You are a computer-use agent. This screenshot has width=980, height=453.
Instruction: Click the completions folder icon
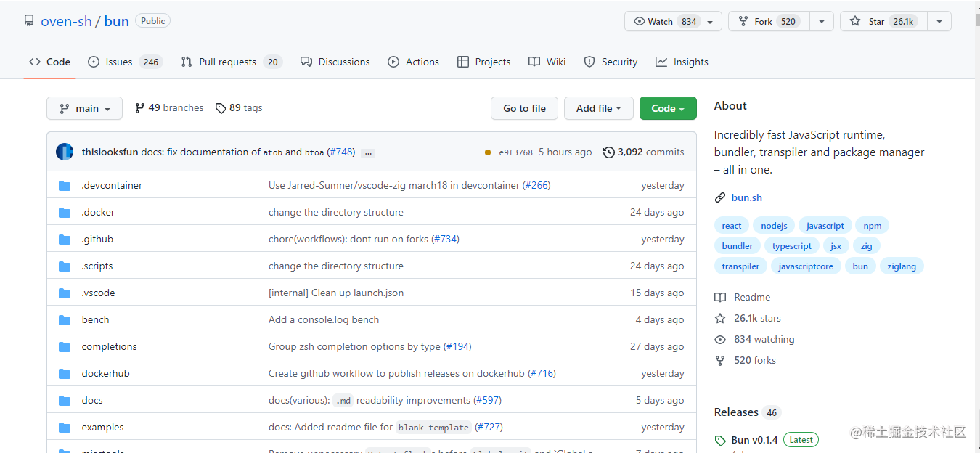pyautogui.click(x=65, y=347)
